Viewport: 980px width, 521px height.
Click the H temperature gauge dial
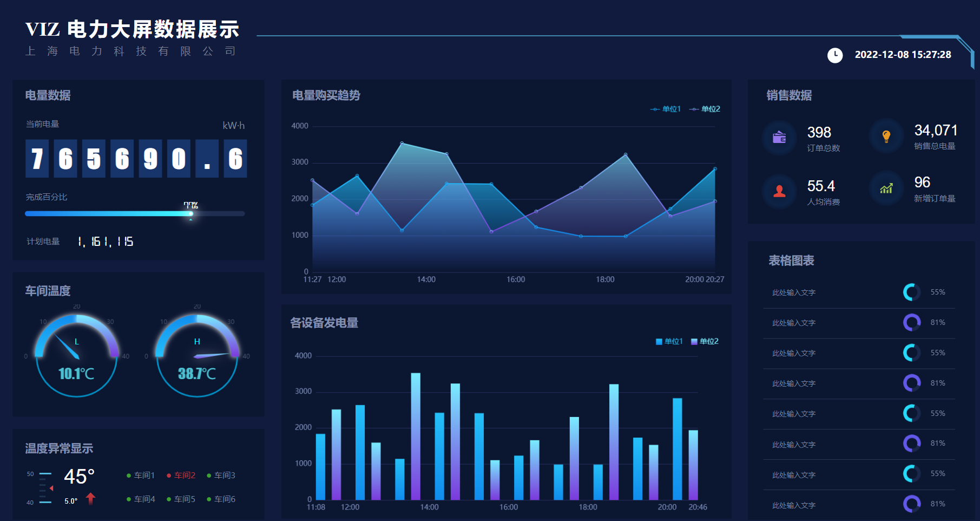[197, 355]
